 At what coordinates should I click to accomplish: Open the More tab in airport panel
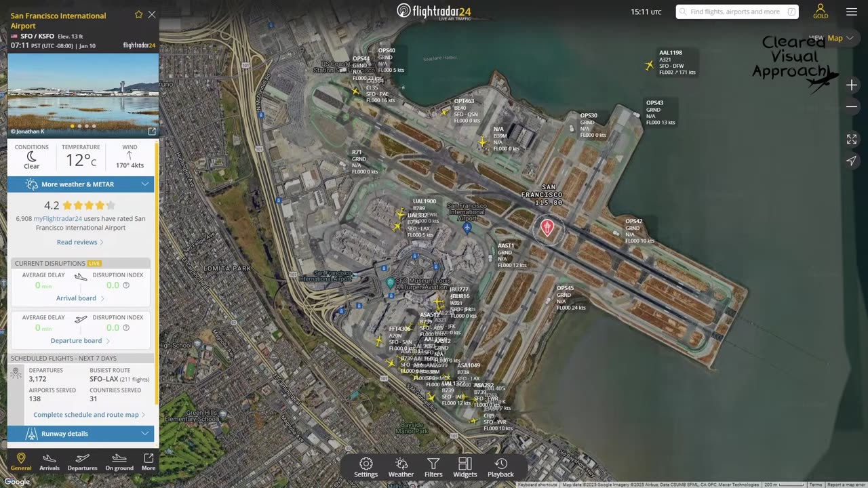coord(149,462)
